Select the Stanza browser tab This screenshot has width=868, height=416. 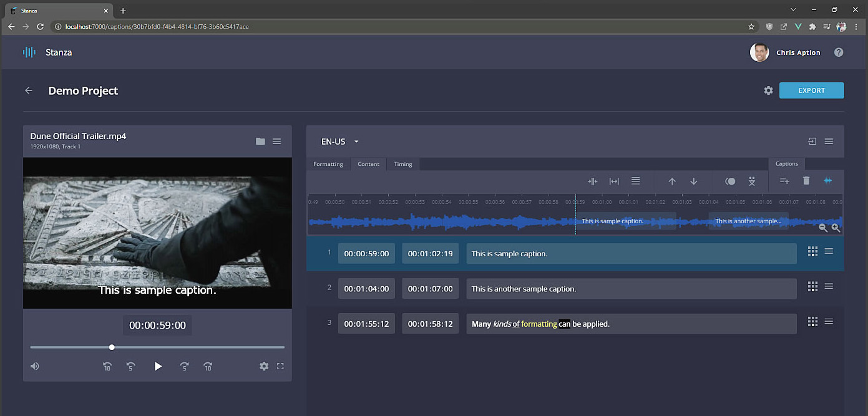(x=57, y=11)
